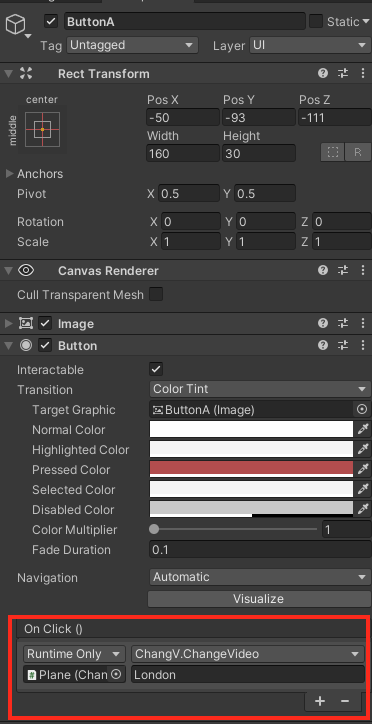The height and width of the screenshot is (724, 372).
Task: Click the Color Multiplier value field
Action: click(x=347, y=529)
